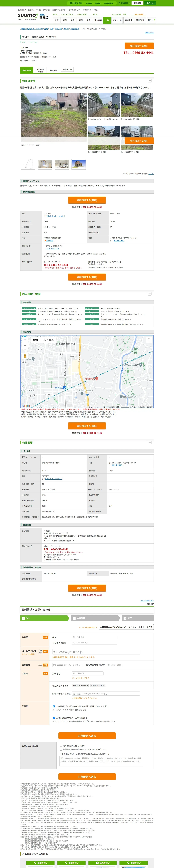Select the 賃貸 navigation tab
The width and height of the screenshot is (174, 868).
tap(56, 20)
